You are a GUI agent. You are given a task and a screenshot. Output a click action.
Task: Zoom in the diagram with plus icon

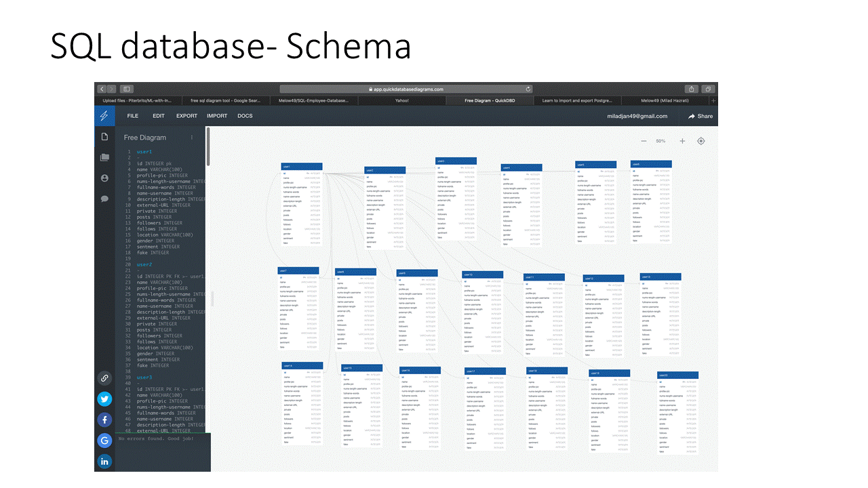pos(682,141)
